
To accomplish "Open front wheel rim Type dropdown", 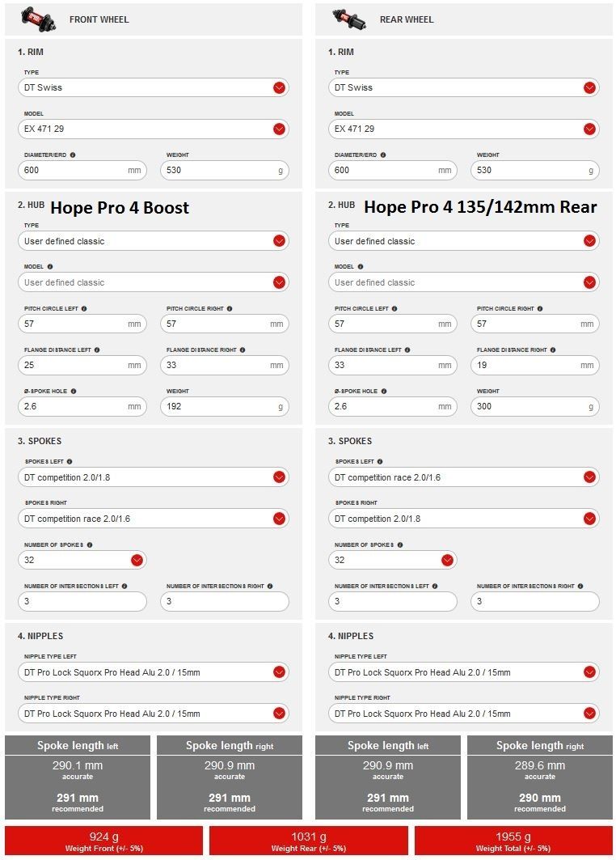I will 279,87.
